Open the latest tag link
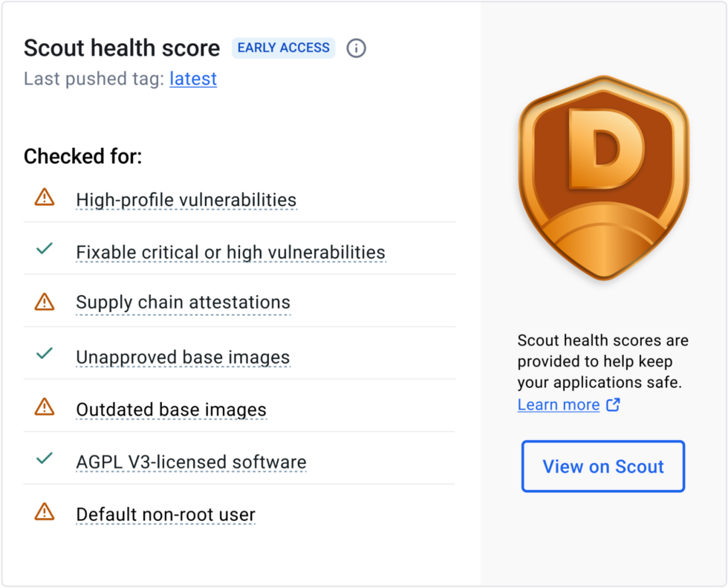The width and height of the screenshot is (728, 588). 193,79
